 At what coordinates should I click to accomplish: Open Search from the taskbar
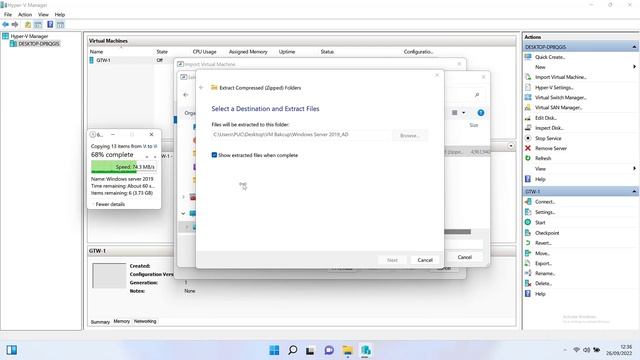(x=293, y=350)
